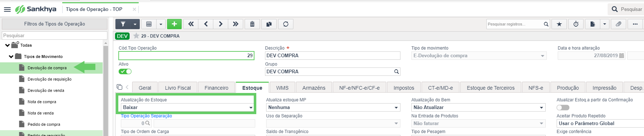The image size is (644, 136).
Task: Go to the previous record
Action: [206, 24]
